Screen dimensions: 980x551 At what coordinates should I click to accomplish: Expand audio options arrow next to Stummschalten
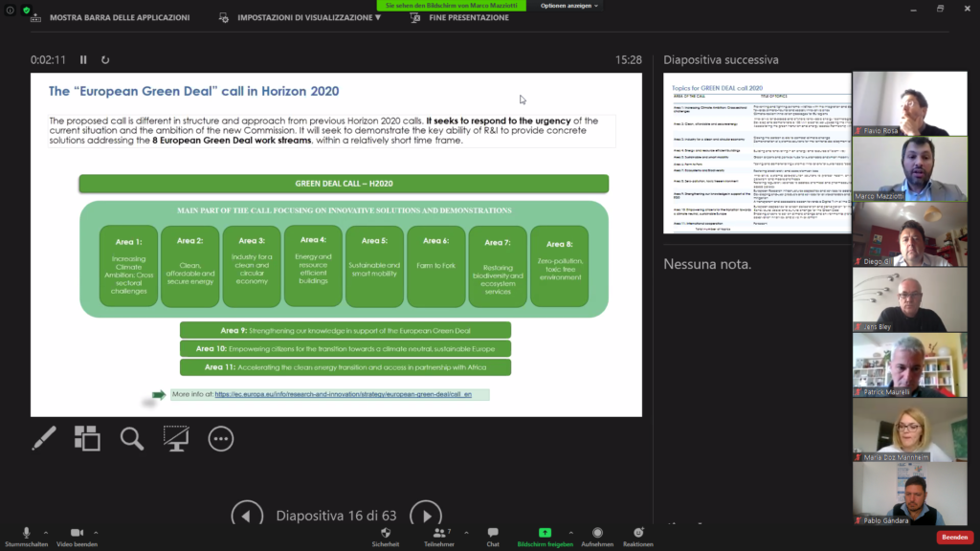point(46,532)
